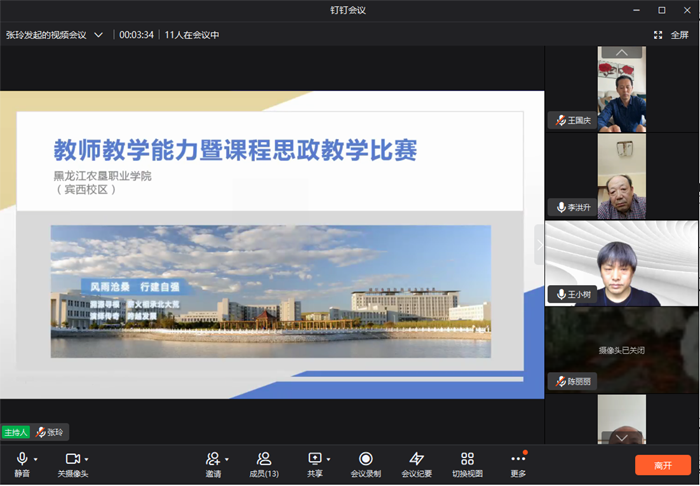Select 王小树 video thumbnail
Screen dimensions: 700x486
tap(622, 263)
